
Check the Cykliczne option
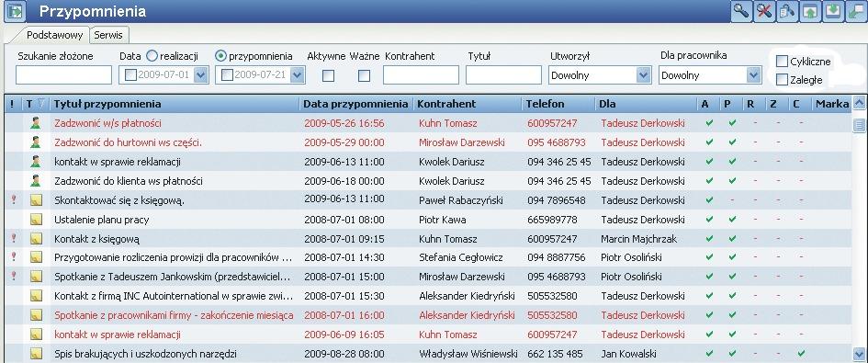(782, 61)
